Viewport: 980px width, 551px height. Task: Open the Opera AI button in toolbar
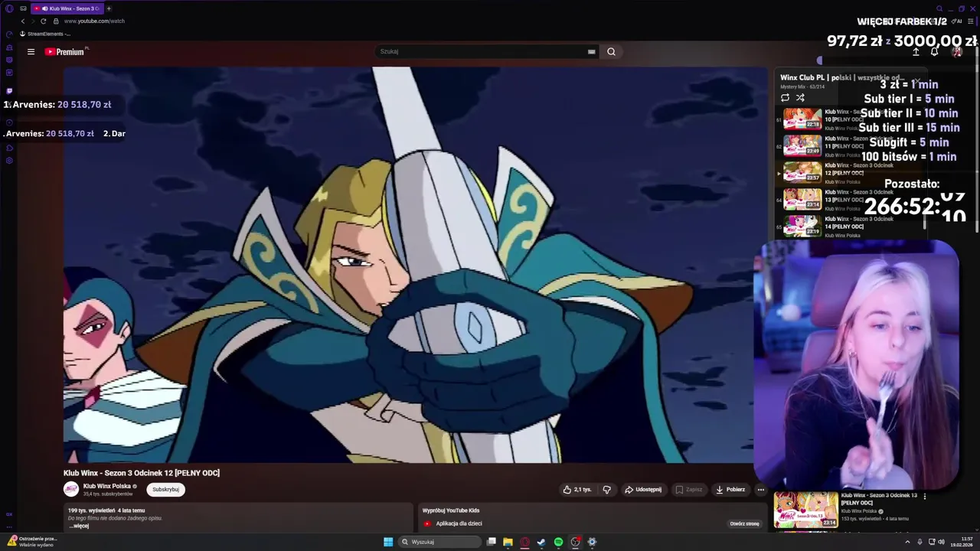(x=957, y=21)
